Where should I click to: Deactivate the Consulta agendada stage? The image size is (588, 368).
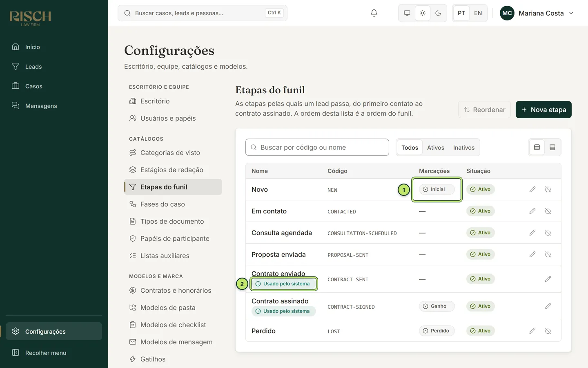pyautogui.click(x=548, y=233)
